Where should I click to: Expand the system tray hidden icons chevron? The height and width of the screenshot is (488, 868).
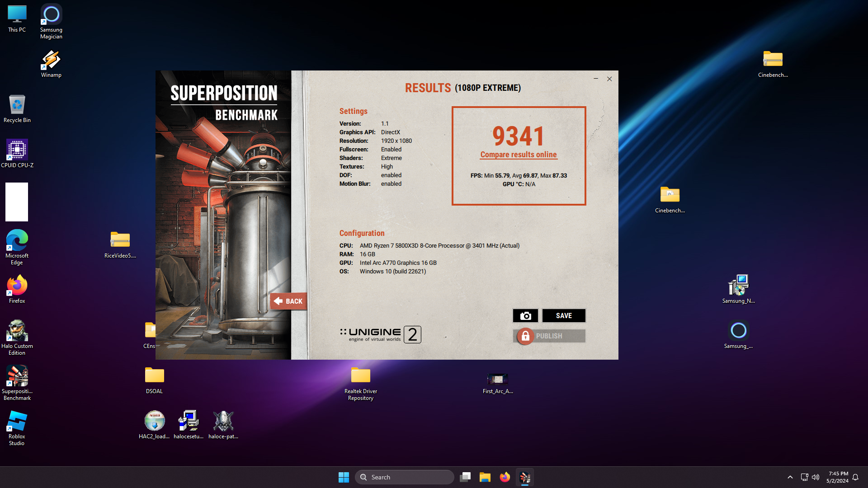tap(790, 477)
